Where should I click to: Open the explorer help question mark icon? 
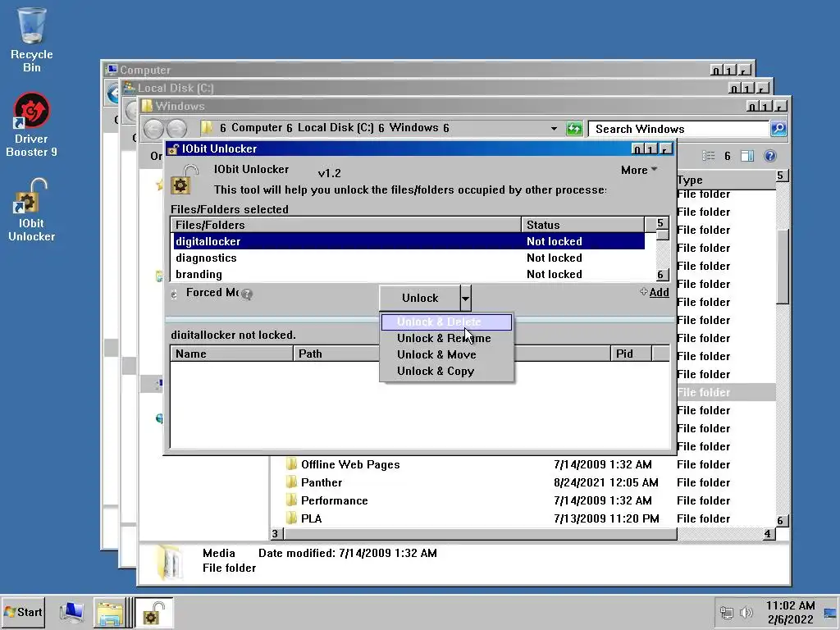769,156
